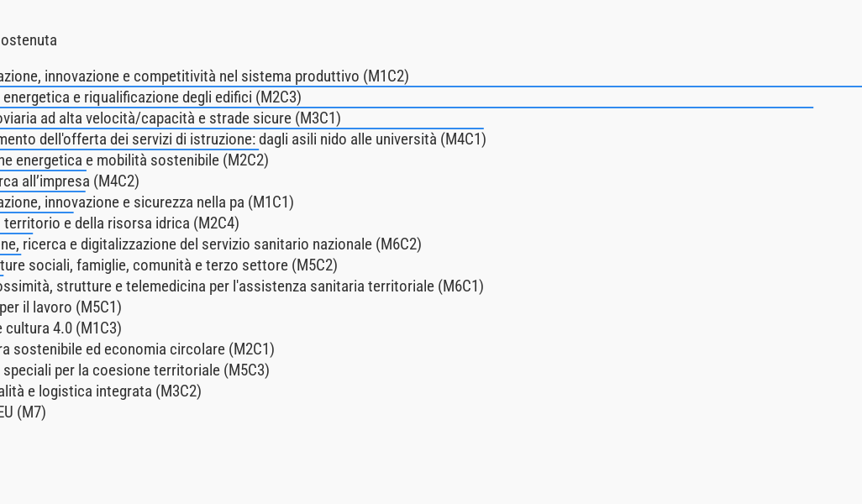
Task: Click the M6C1 telemedicina label
Action: (x=242, y=286)
